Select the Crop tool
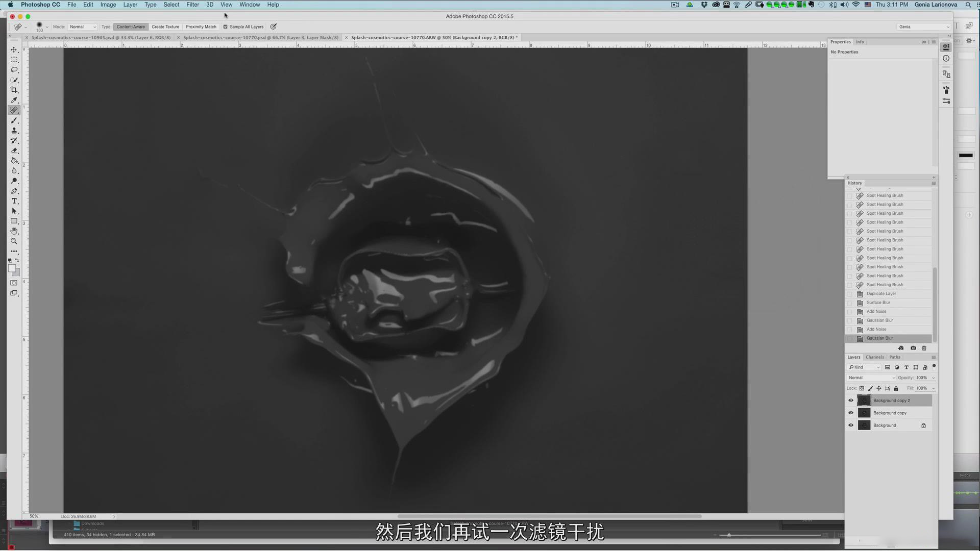980x551 pixels. 14,90
